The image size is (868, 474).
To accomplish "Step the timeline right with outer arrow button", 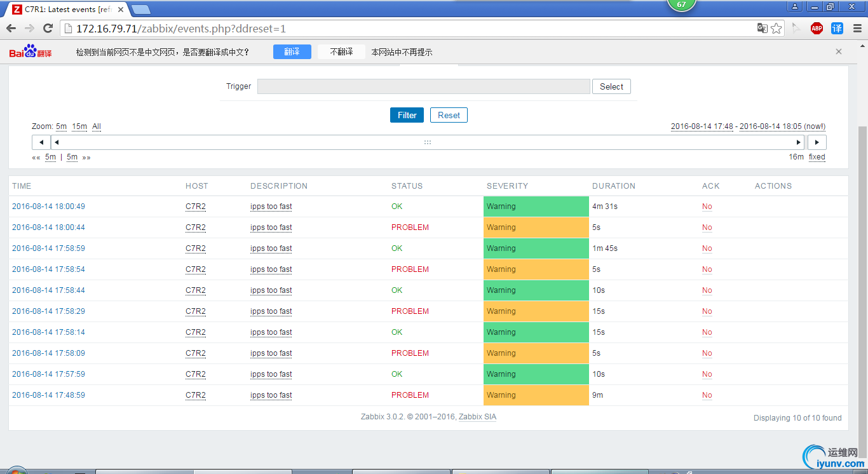I will click(x=817, y=142).
